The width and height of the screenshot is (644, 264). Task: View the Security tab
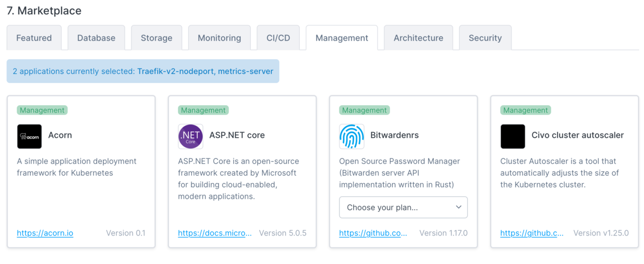(485, 38)
